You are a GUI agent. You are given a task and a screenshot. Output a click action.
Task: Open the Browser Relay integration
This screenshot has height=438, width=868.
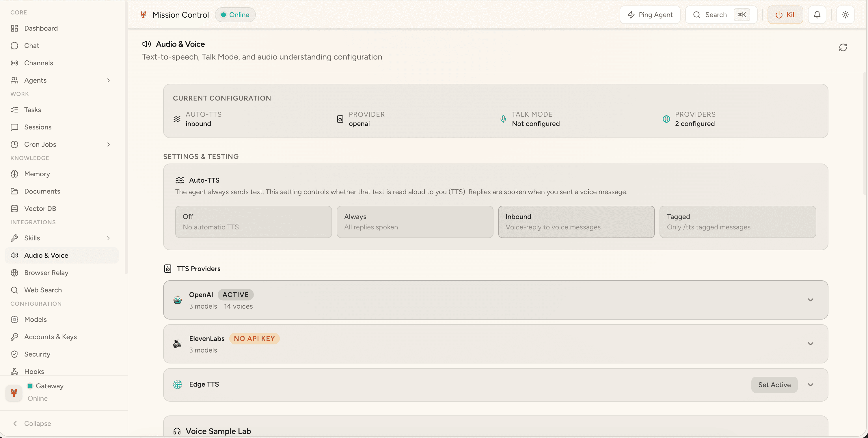[46, 272]
